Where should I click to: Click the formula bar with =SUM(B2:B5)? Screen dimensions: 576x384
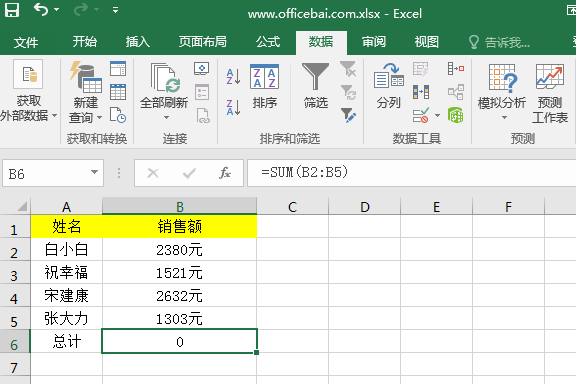411,173
